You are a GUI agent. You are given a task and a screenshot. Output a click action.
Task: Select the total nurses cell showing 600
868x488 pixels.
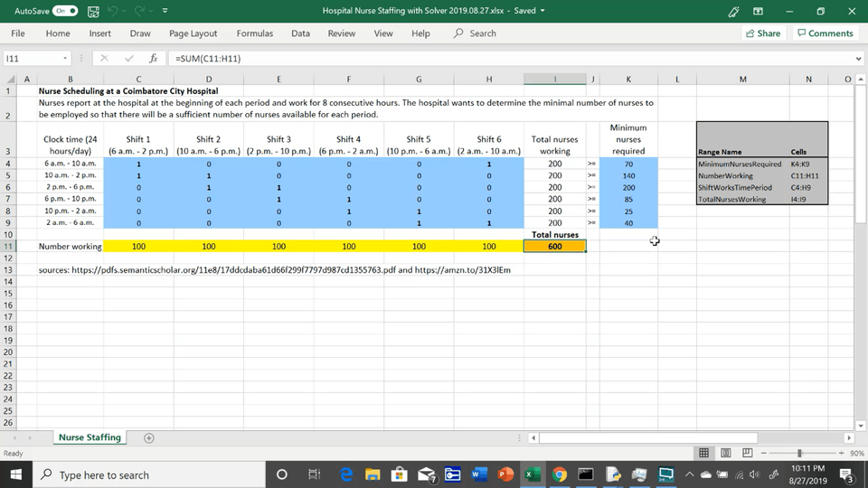554,246
